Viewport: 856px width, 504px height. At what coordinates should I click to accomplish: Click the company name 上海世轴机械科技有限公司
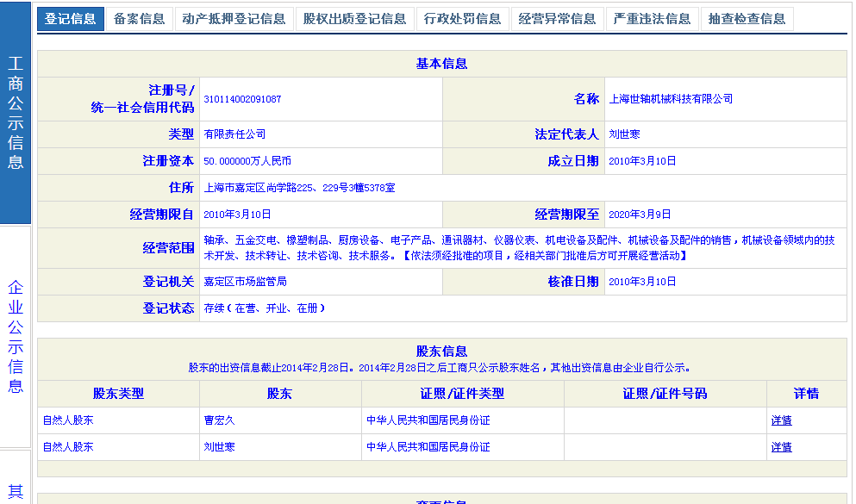pos(670,99)
